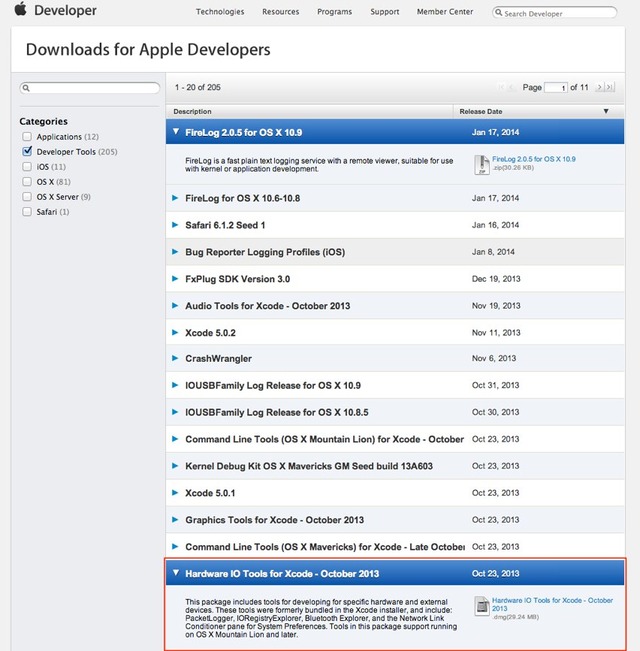Expand IOUSBFamily Log Release for OS X 10.9

(175, 385)
